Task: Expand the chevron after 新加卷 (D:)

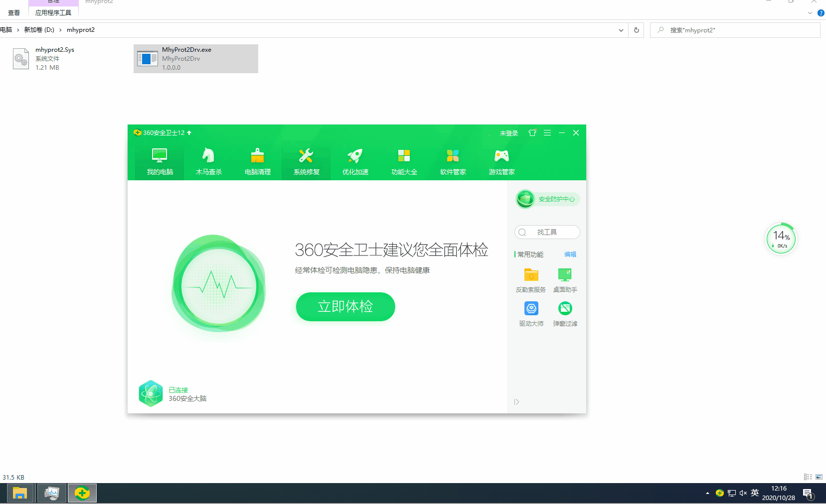Action: [60, 30]
